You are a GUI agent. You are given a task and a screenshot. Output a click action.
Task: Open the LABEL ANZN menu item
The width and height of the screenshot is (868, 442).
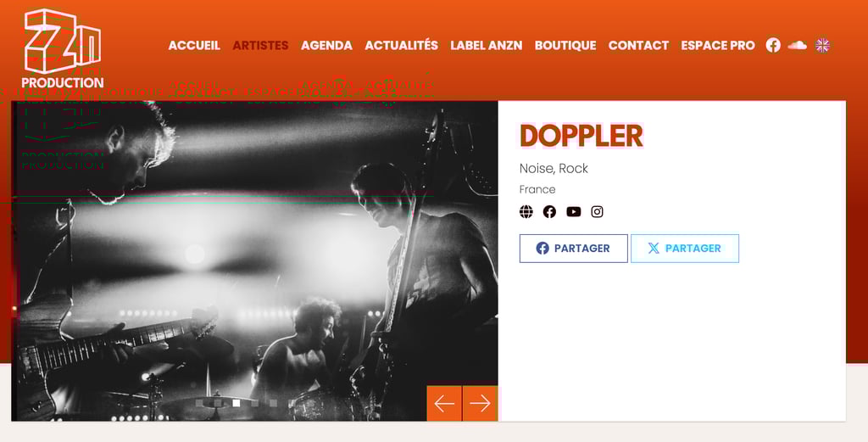487,46
